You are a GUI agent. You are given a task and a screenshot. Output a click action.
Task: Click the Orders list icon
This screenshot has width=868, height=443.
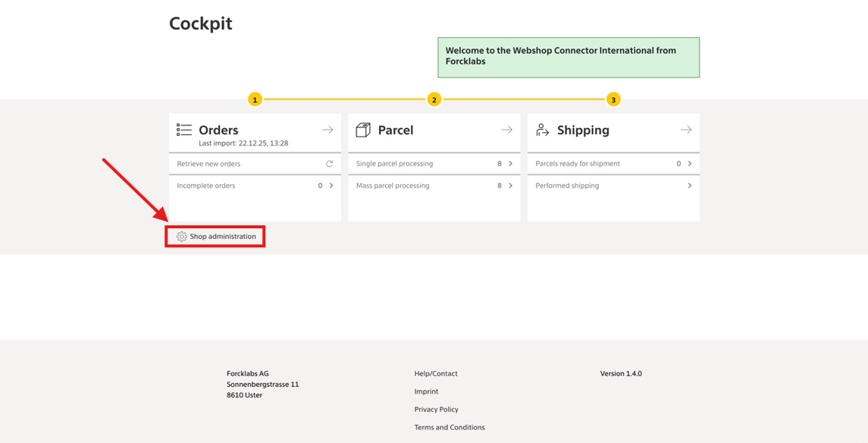184,130
